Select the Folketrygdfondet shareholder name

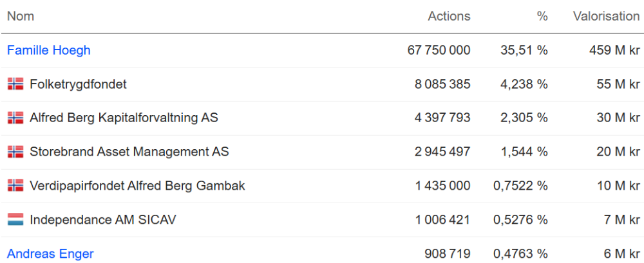78,84
